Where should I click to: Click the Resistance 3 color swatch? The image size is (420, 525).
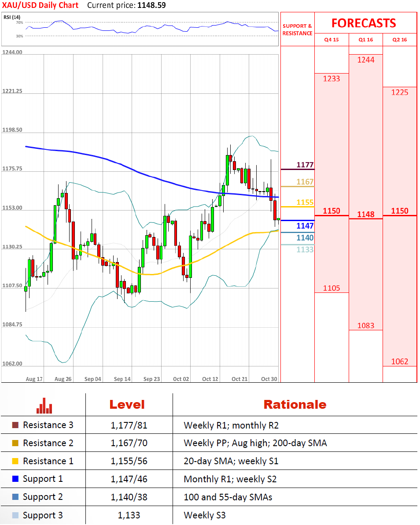pos(15,425)
